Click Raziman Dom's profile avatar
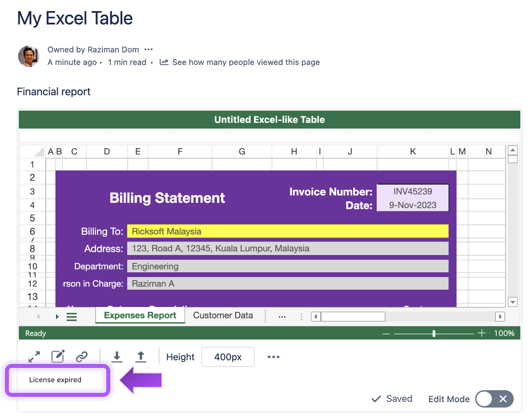531x420 pixels. coord(28,56)
